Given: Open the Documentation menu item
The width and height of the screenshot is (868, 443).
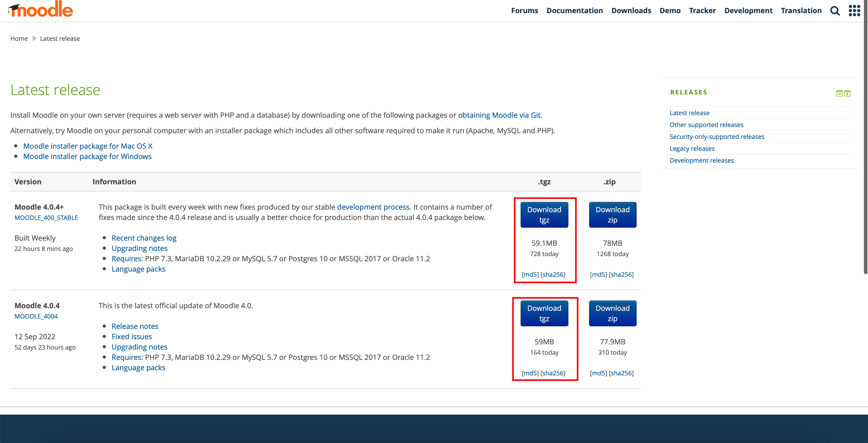Looking at the screenshot, I should pyautogui.click(x=575, y=11).
